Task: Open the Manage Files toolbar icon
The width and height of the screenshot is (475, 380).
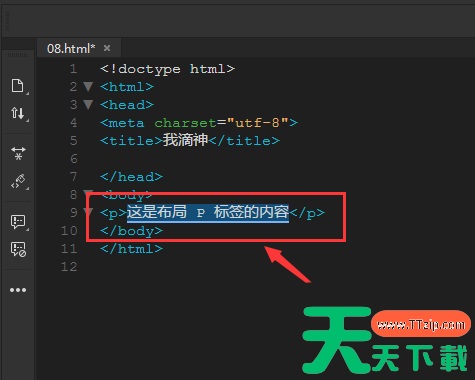Action: point(18,86)
